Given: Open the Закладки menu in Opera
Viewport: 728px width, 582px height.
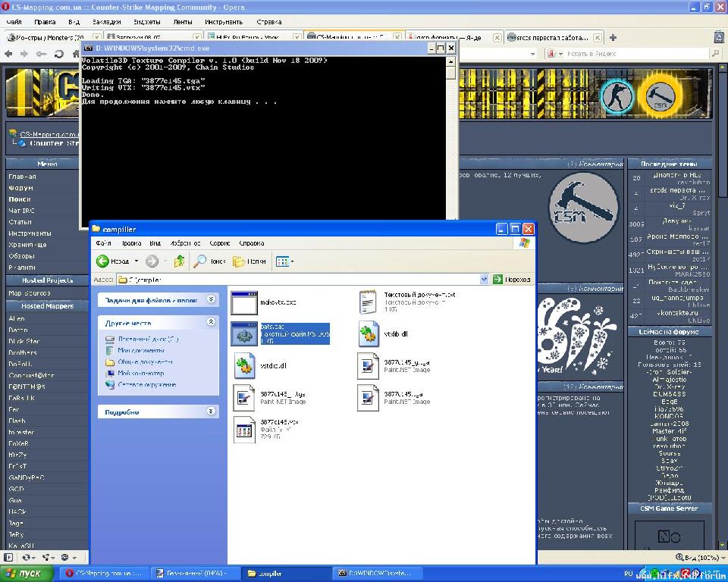Looking at the screenshot, I should point(106,22).
